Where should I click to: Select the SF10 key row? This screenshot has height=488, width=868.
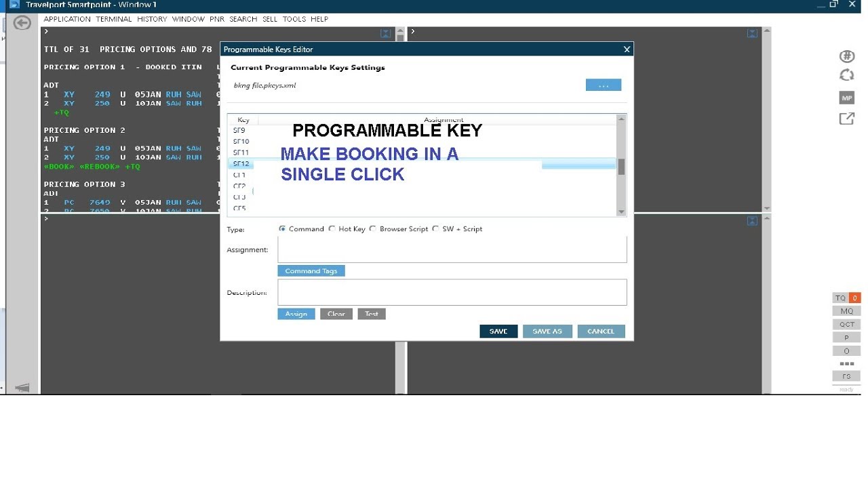[422, 142]
